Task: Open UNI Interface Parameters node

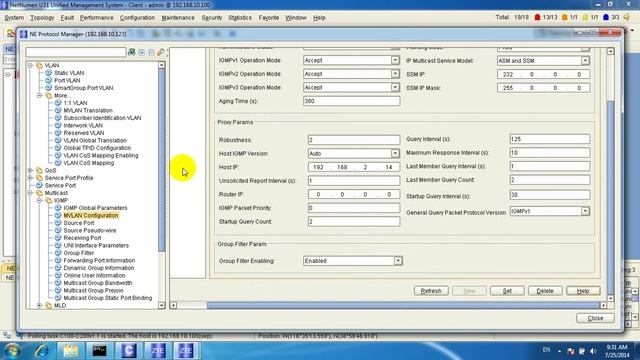Action: (96, 245)
